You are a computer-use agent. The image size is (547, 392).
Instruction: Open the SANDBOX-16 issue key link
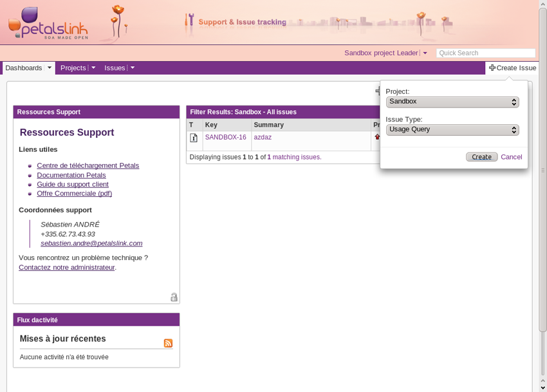[x=225, y=137]
